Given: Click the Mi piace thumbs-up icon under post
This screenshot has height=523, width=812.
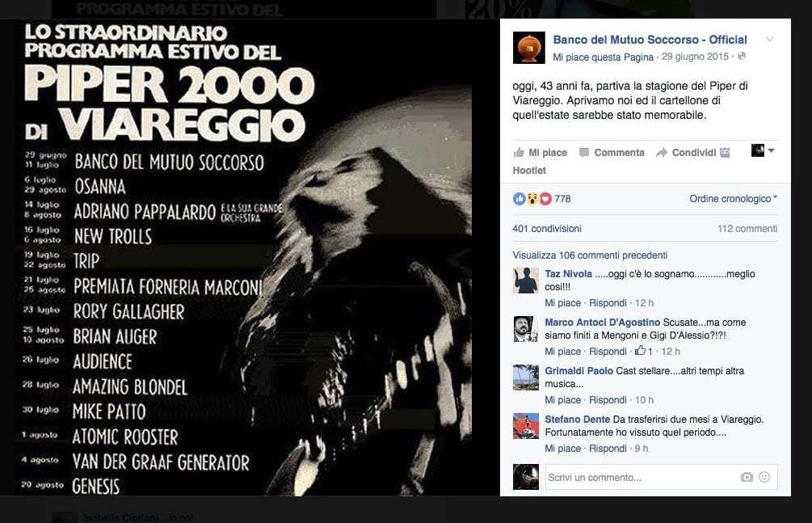Looking at the screenshot, I should 519,153.
